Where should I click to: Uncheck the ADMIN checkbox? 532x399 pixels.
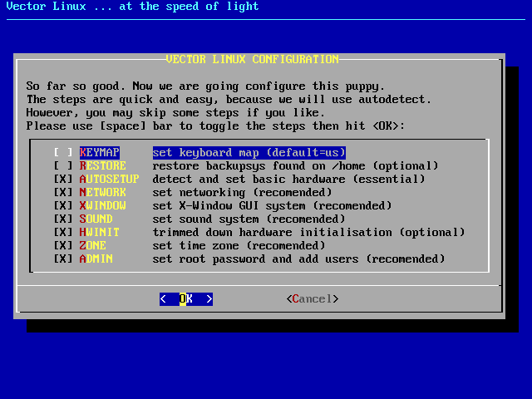(x=63, y=259)
